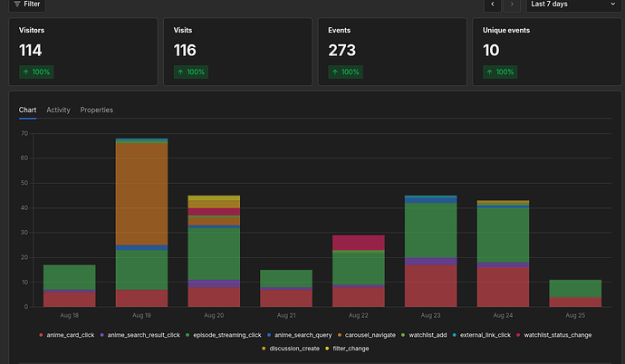Open the Visitors metric card

coord(83,52)
